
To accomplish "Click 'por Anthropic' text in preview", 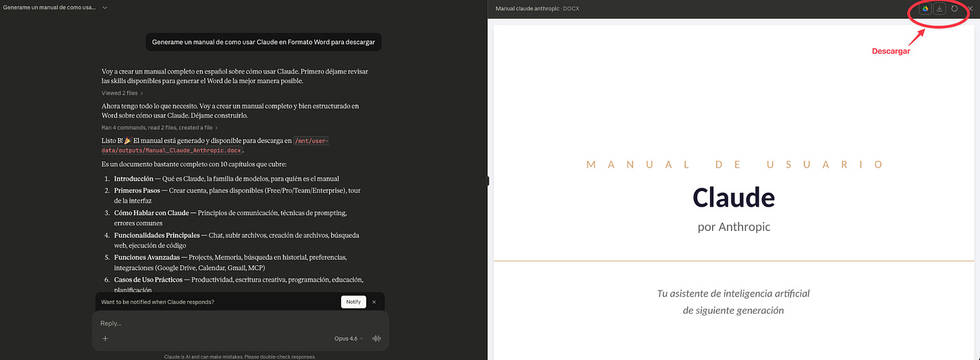I will point(734,227).
